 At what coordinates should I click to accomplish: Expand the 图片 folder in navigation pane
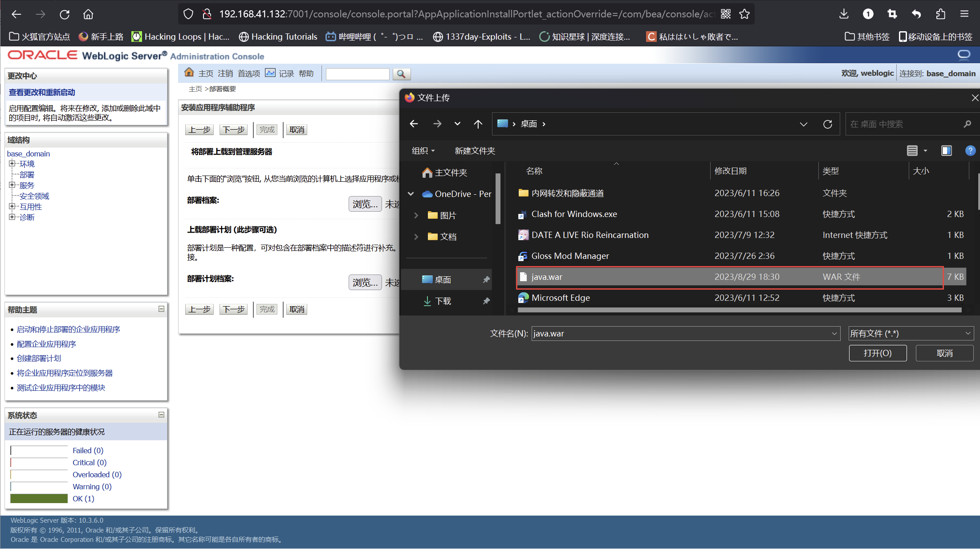point(416,215)
